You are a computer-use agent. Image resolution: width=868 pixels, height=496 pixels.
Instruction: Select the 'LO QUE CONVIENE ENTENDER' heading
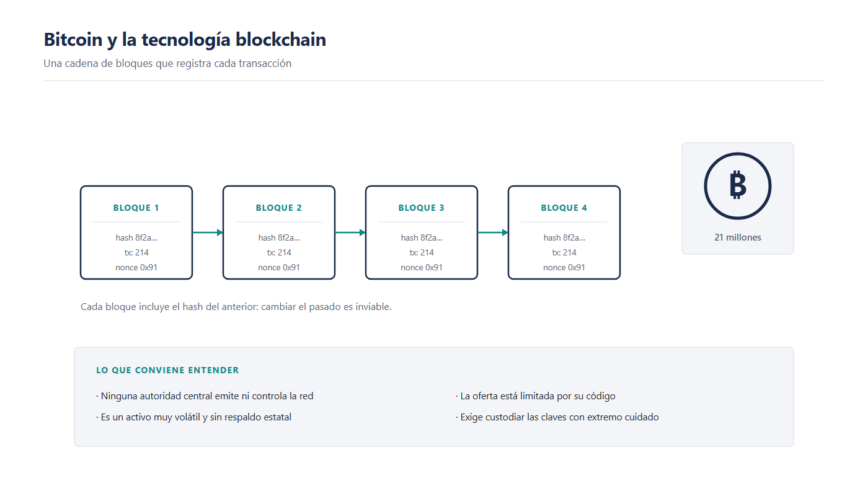point(167,370)
